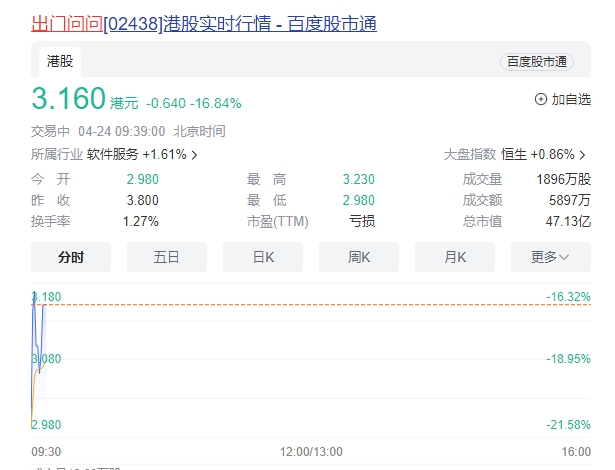Click the 今开 value 2.980
The height and width of the screenshot is (470, 615).
[142, 179]
